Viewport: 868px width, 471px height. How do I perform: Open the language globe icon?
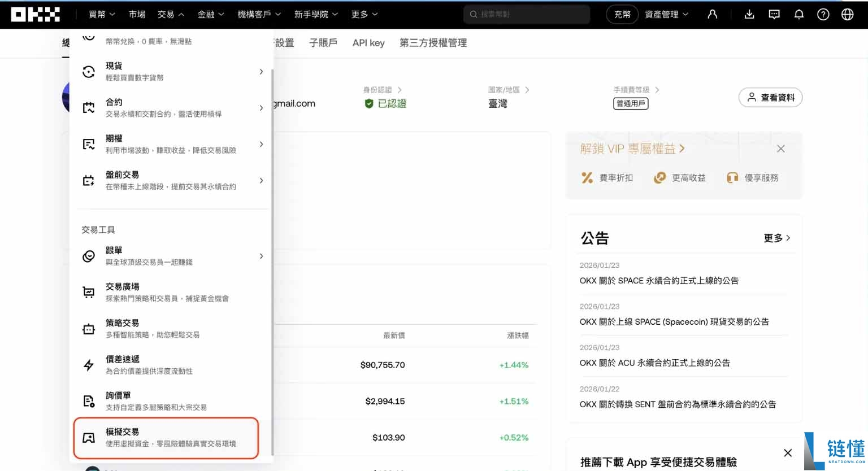pos(848,14)
